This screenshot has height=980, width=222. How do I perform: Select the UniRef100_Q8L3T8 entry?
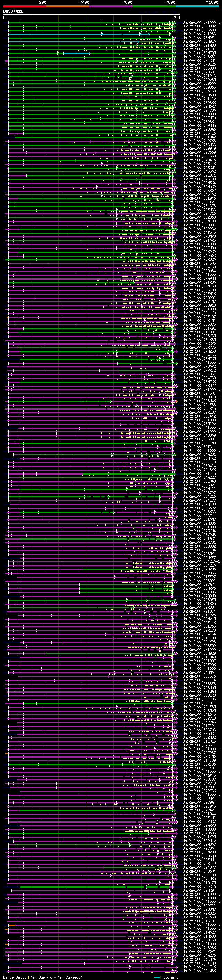[199, 206]
